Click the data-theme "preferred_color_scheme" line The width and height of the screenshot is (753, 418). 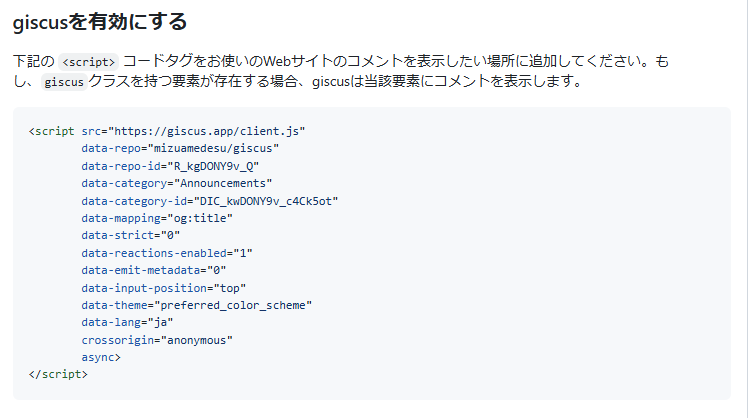click(x=197, y=305)
